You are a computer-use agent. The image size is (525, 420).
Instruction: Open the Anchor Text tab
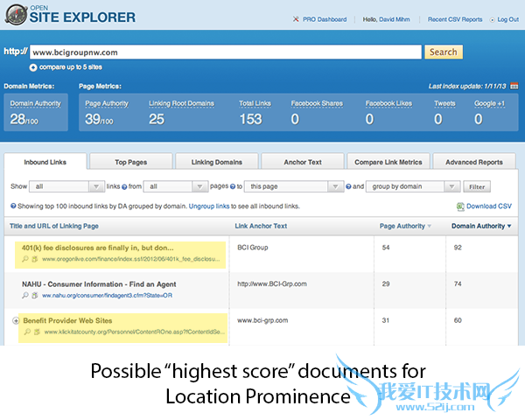coord(302,162)
